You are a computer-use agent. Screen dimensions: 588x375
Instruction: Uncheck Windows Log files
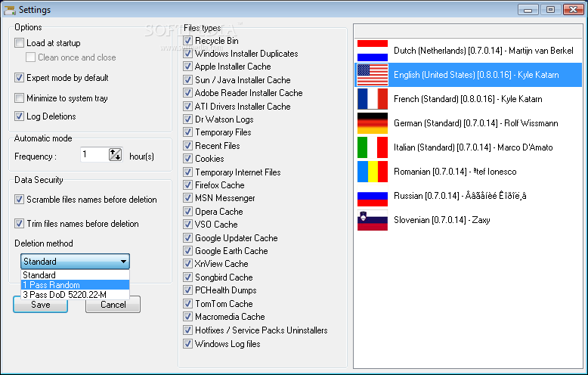(187, 343)
